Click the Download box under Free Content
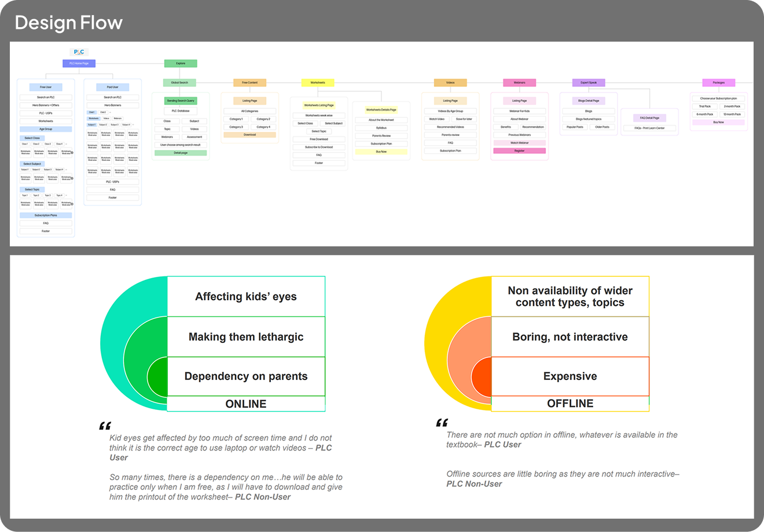This screenshot has height=532, width=764. 249,135
